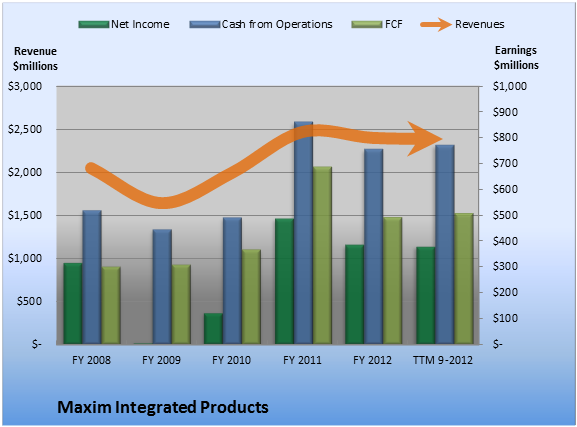
Task: Click the Cash from Operations legend swatch
Action: tap(205, 25)
